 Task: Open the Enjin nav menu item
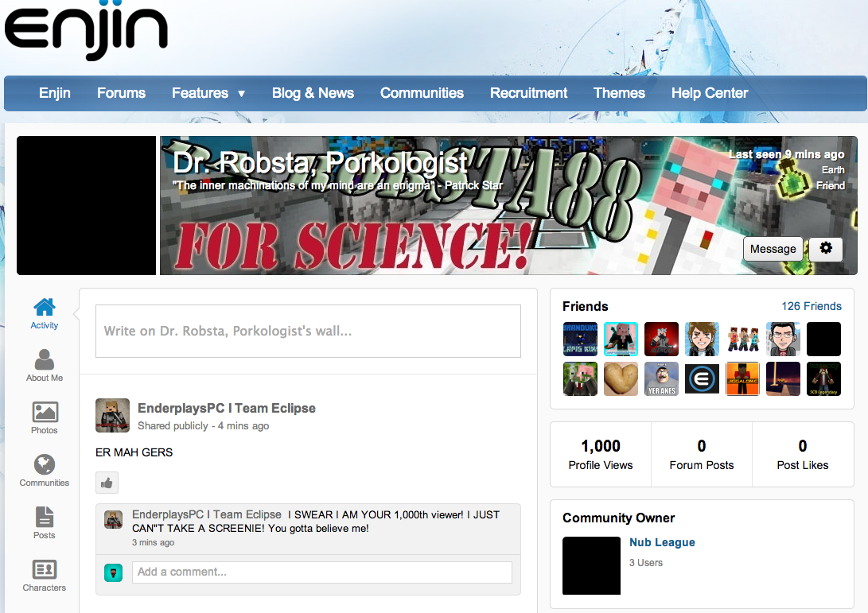(x=55, y=93)
